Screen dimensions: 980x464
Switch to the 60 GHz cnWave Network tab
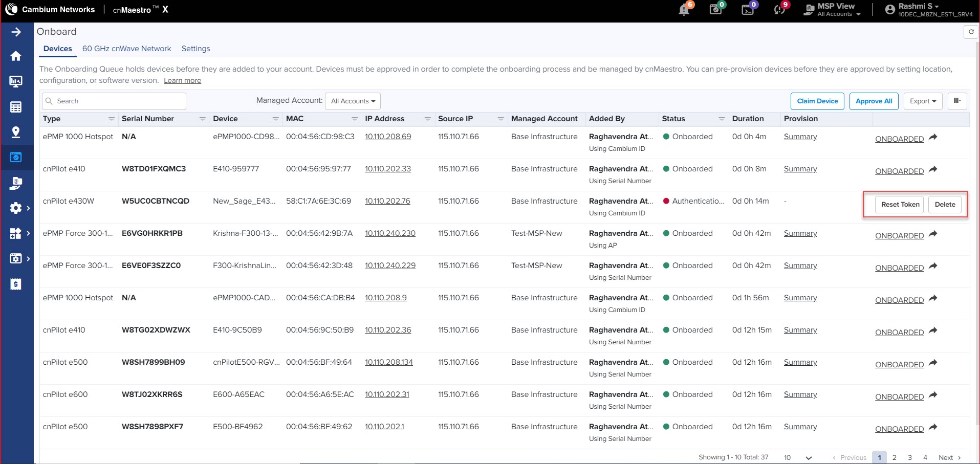pyautogui.click(x=127, y=49)
